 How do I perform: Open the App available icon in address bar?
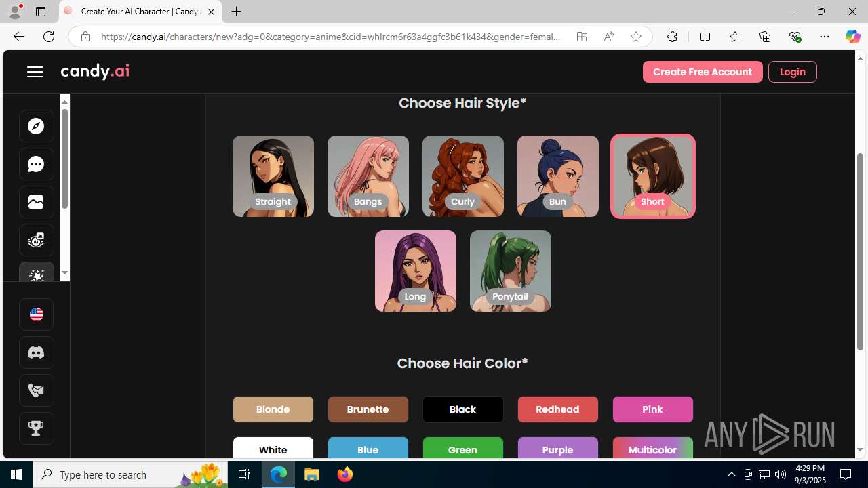(x=582, y=37)
